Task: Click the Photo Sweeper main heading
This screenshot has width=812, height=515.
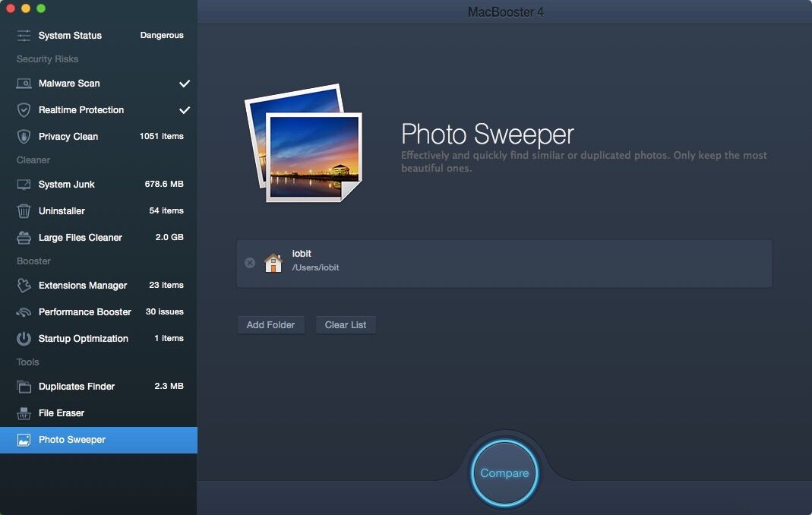Action: pos(488,134)
